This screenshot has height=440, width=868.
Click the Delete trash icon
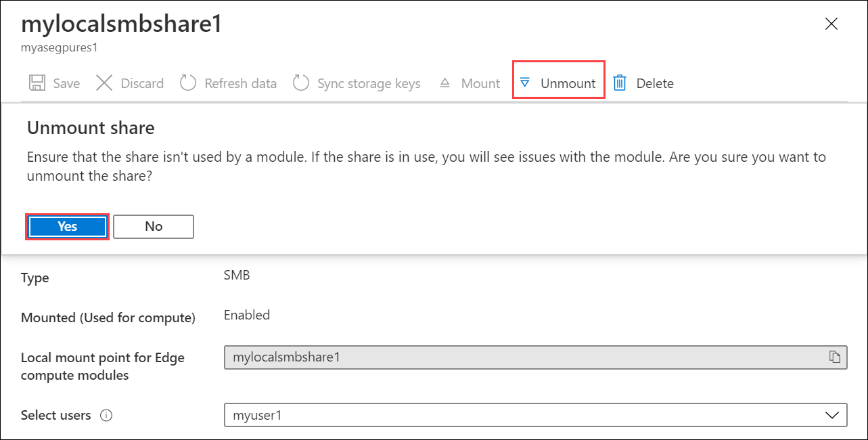pos(618,83)
